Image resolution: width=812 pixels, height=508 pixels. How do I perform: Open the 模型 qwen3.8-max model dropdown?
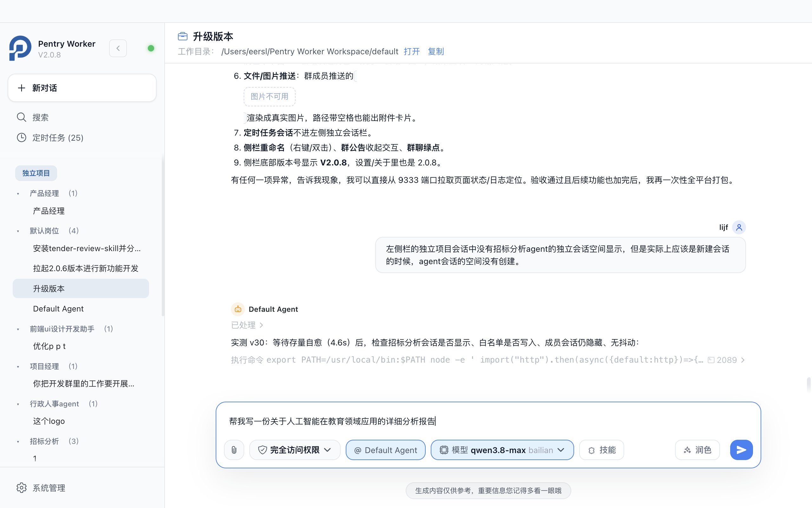502,450
